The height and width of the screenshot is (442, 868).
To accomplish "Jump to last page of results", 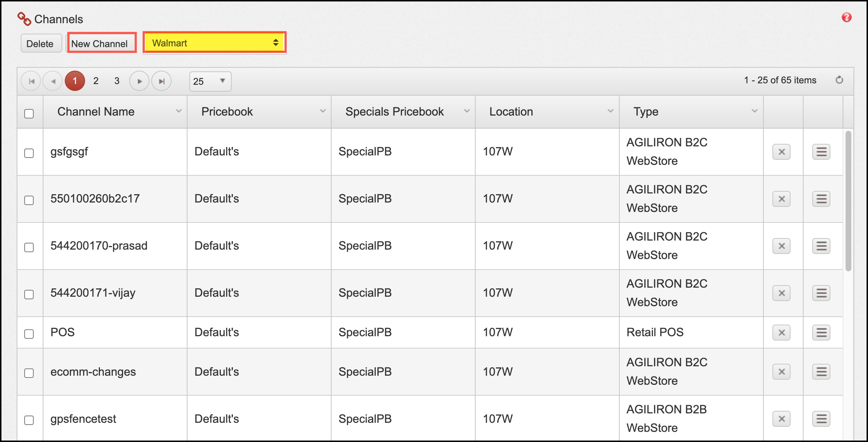I will click(x=161, y=81).
